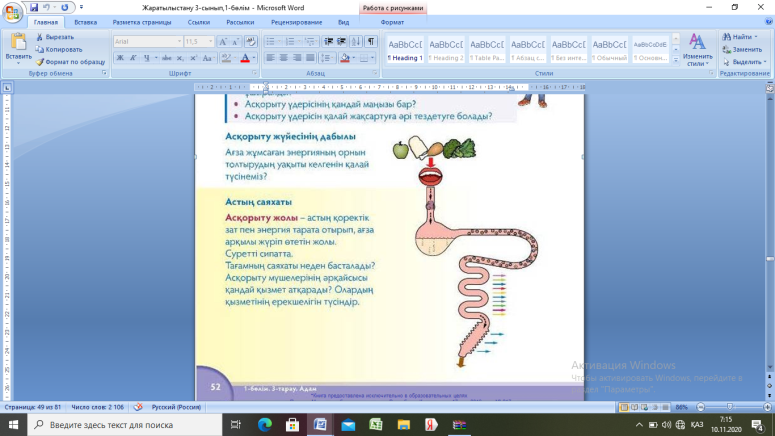The width and height of the screenshot is (775, 436).
Task: Apply the Heading 1 style
Action: coord(405,50)
